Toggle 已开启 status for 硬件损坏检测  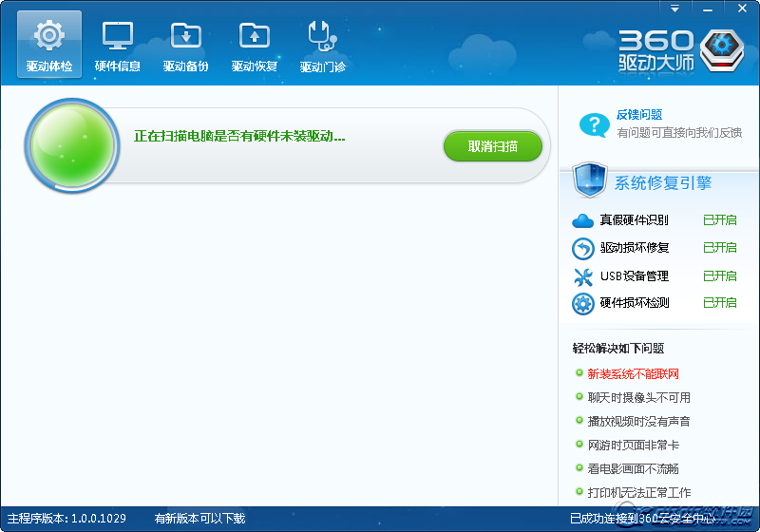(720, 303)
